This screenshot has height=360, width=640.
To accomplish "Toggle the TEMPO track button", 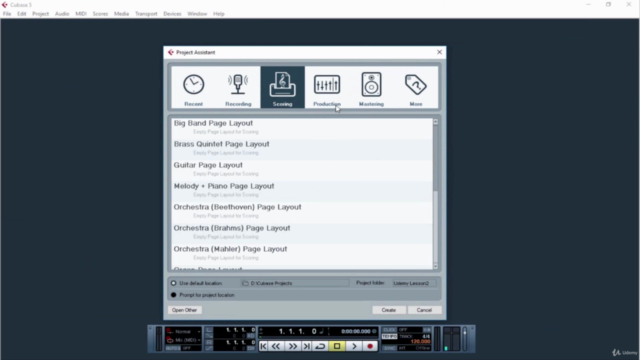I will 390,336.
